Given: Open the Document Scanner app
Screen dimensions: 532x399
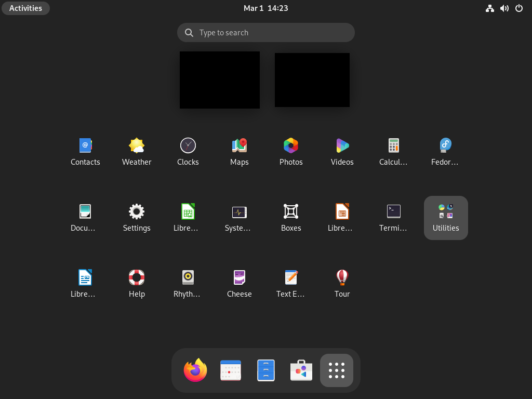Looking at the screenshot, I should point(85,218).
